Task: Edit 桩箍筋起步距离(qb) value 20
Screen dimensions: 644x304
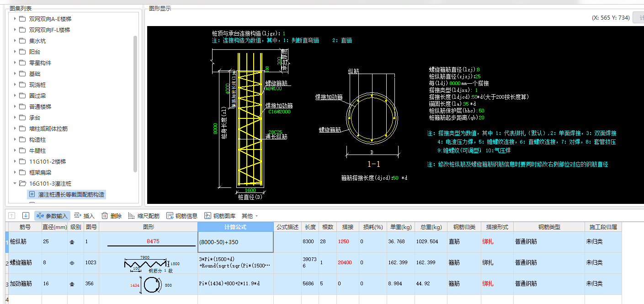Action: pos(482,117)
